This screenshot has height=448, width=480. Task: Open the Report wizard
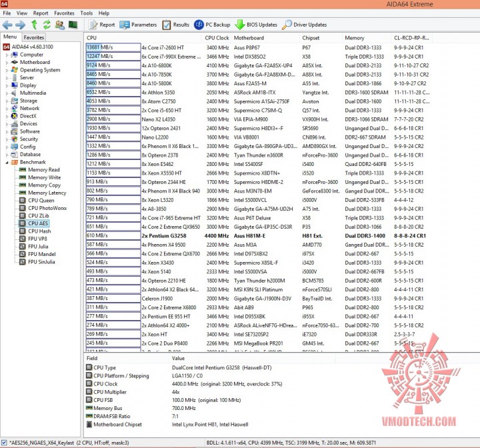pyautogui.click(x=101, y=25)
